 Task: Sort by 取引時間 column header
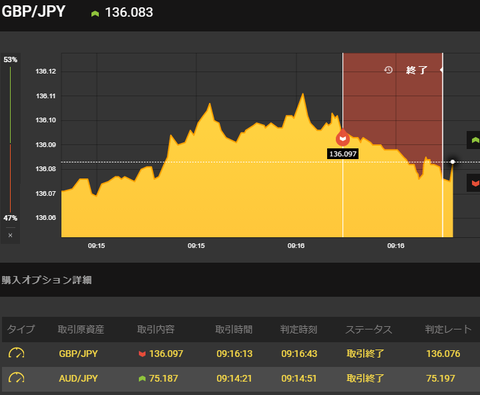point(234,330)
